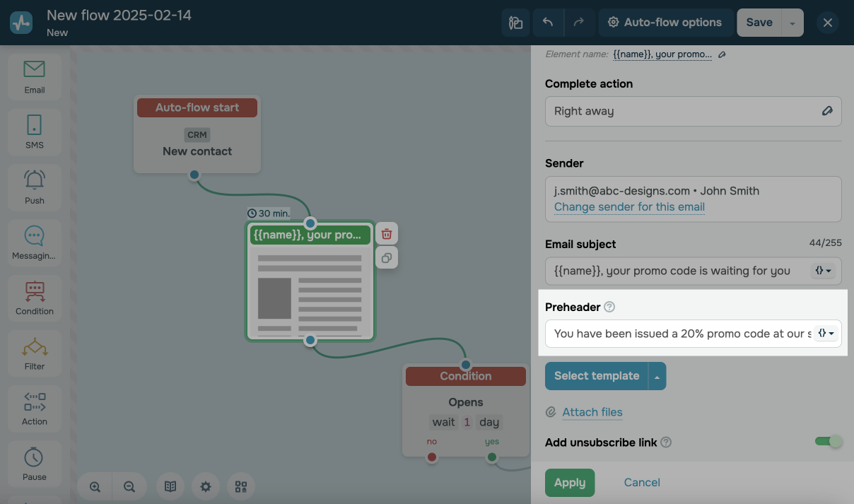
Task: Zoom in on the flow canvas
Action: [x=95, y=486]
